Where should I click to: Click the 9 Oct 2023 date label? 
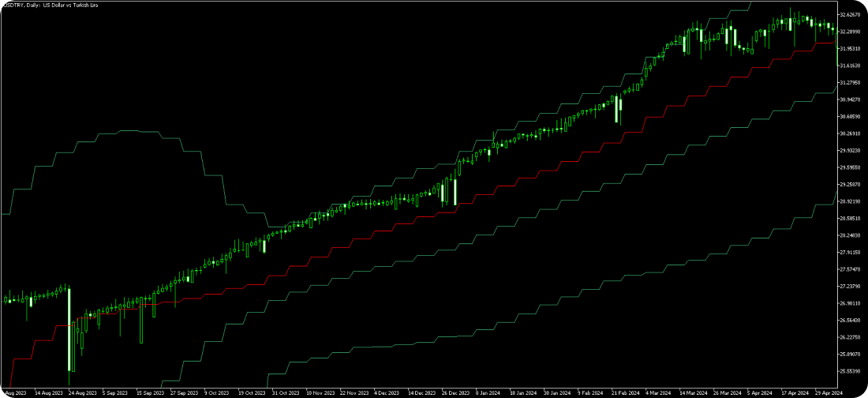[x=218, y=392]
